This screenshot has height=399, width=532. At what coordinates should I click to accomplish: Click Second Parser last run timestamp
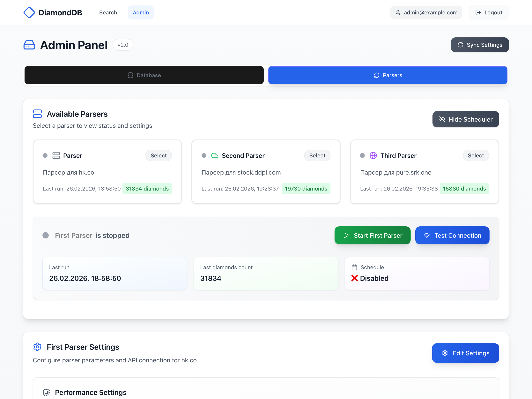pyautogui.click(x=240, y=189)
